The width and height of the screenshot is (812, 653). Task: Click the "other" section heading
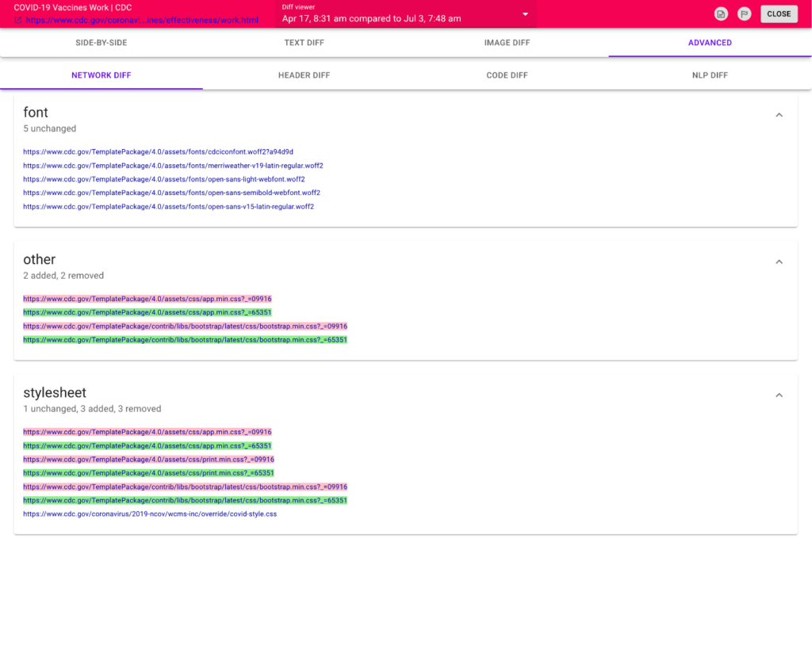[40, 259]
